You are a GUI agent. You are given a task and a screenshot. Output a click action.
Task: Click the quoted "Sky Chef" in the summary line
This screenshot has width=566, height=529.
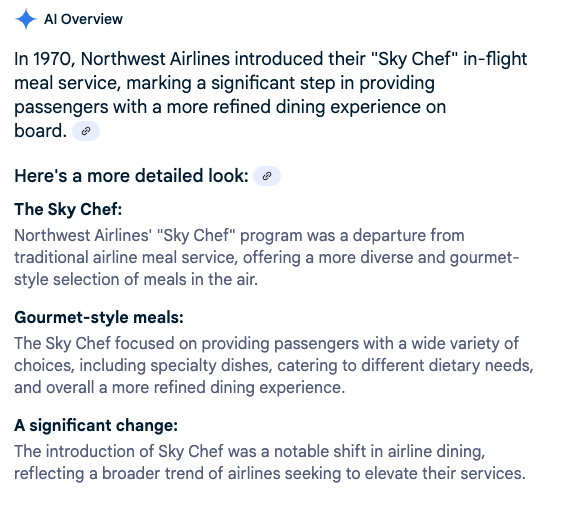click(x=415, y=59)
